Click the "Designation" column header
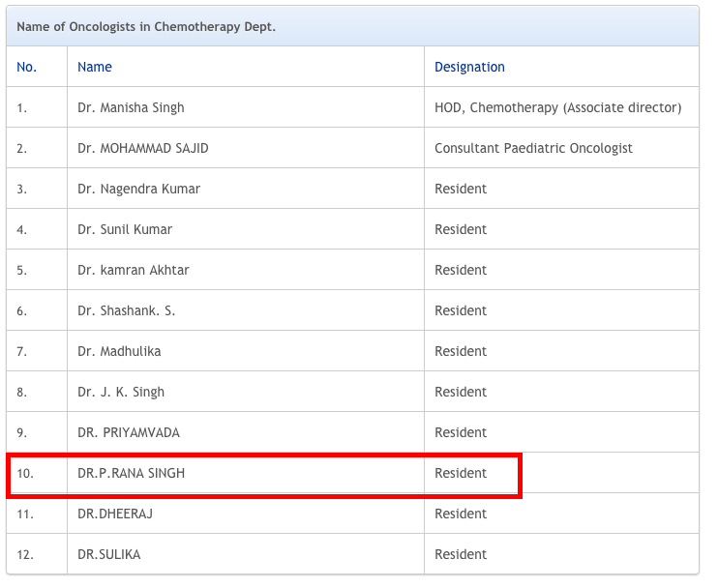 pyautogui.click(x=469, y=67)
